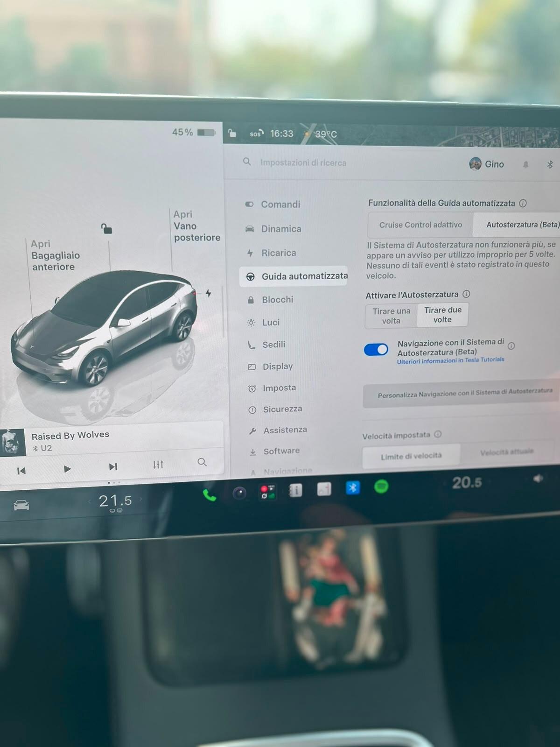
Task: Select Guida automatizzata in the sidebar
Action: point(294,276)
